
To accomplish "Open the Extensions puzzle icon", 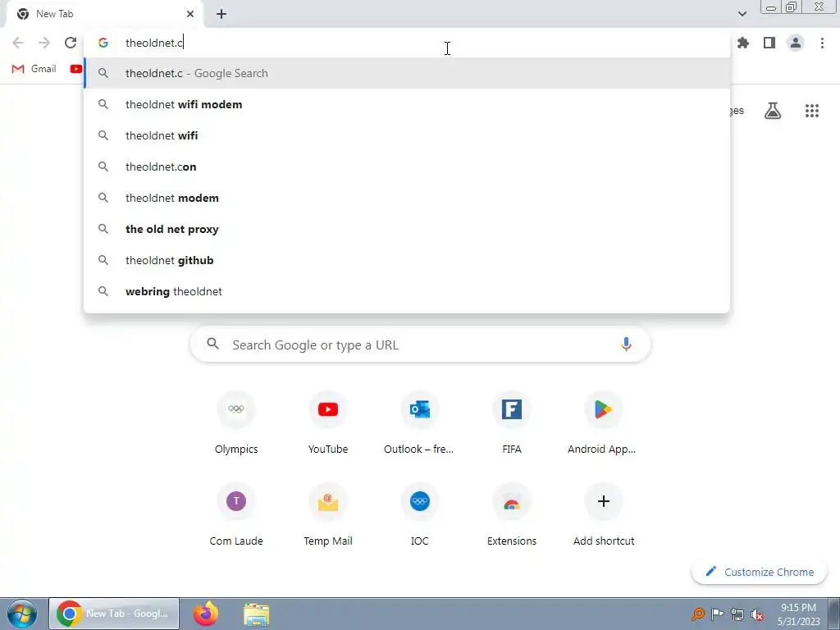I will pyautogui.click(x=743, y=43).
